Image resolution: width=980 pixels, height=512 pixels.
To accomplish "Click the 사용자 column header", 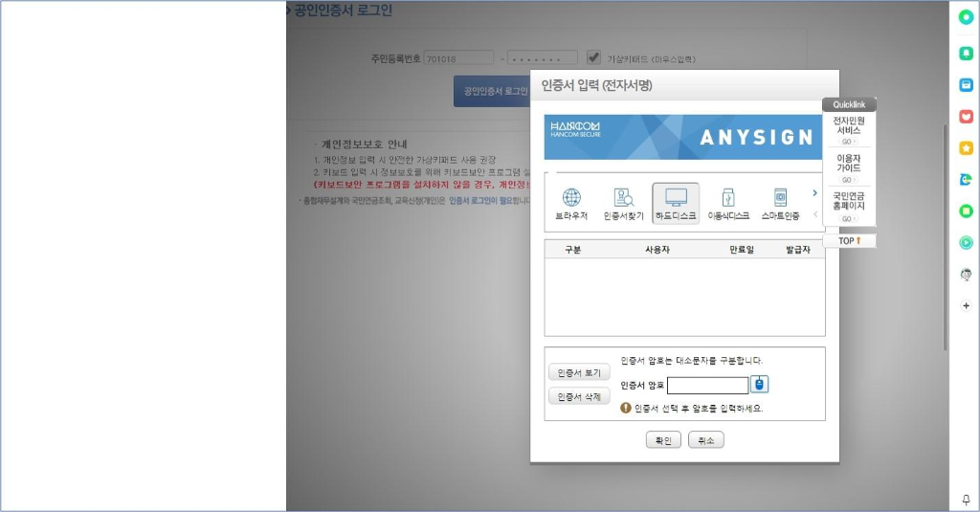I will pyautogui.click(x=657, y=250).
